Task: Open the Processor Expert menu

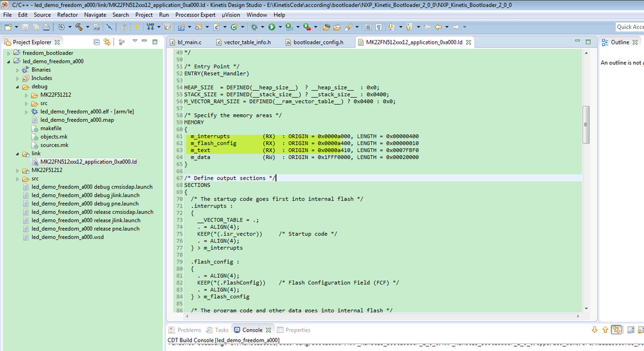Action: click(x=195, y=15)
